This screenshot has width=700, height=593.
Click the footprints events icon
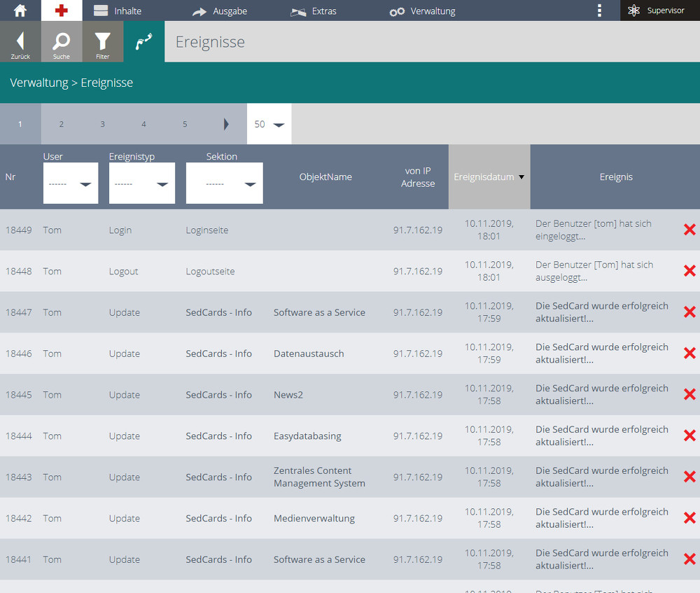[143, 41]
